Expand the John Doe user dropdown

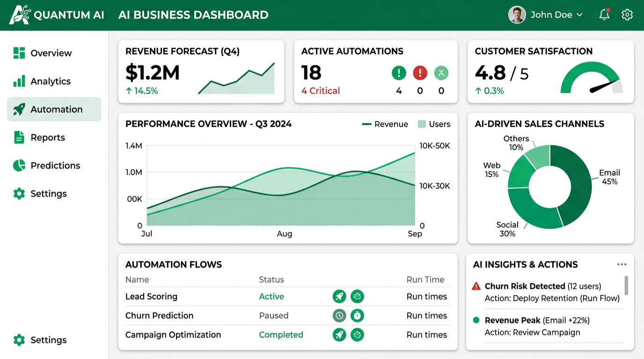click(546, 15)
